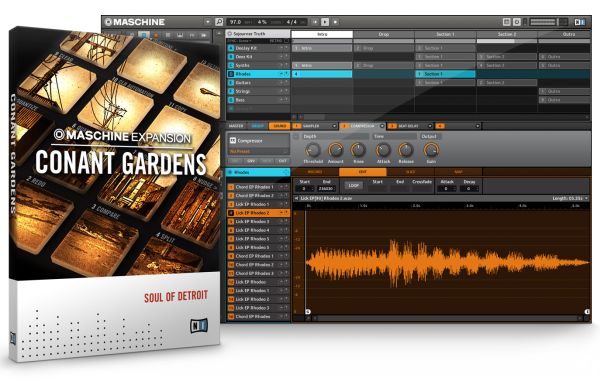Viewport: 600px width, 385px height.
Task: Mute the Rhodes group
Action: point(281,74)
